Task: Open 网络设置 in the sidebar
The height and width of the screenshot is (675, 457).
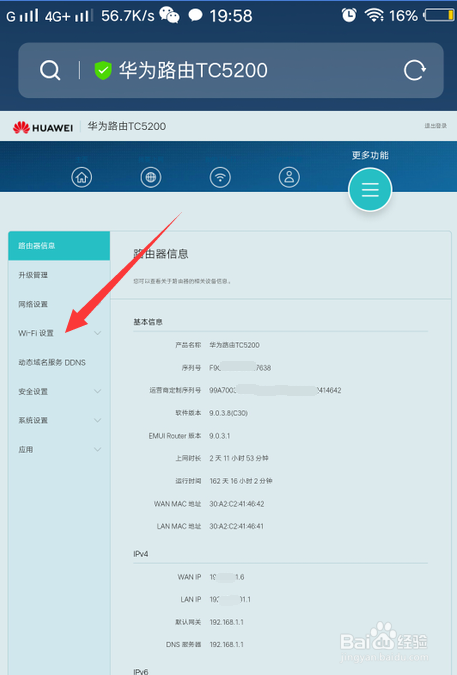Action: click(x=59, y=304)
